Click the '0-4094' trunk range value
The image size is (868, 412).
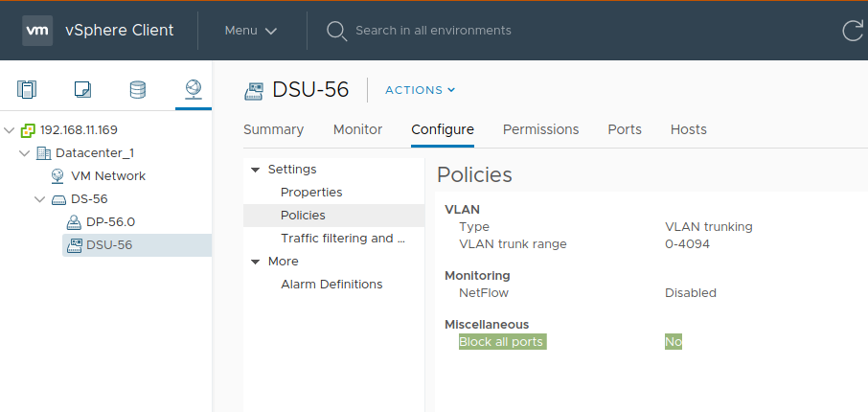[x=687, y=243]
